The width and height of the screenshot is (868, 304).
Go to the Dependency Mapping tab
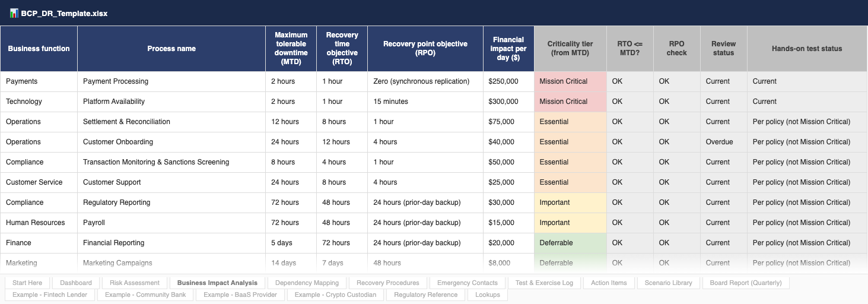[x=307, y=283]
